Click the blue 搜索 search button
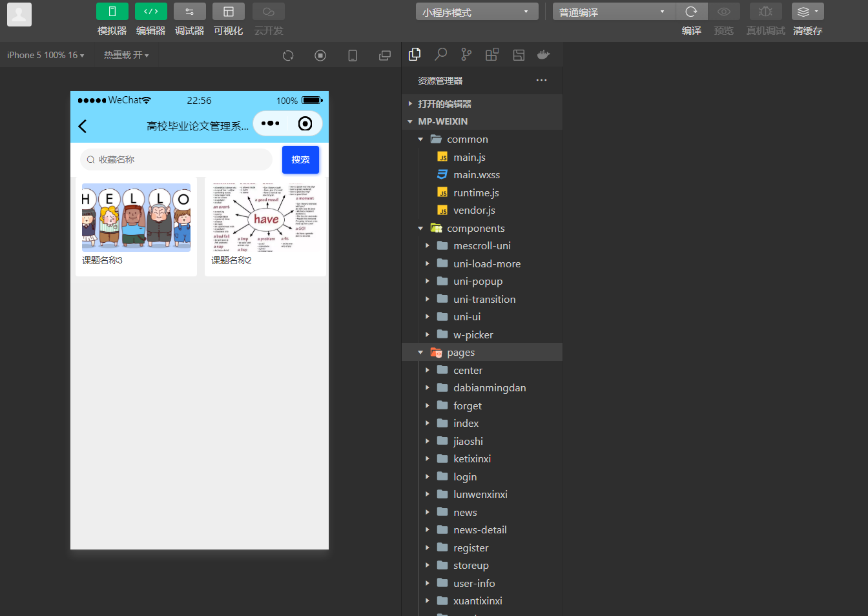The image size is (868, 616). click(300, 159)
